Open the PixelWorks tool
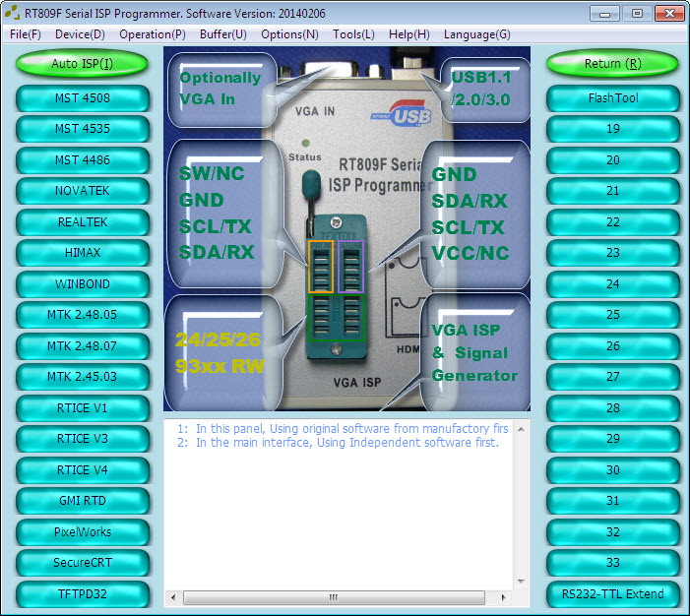Image resolution: width=690 pixels, height=616 pixels. click(83, 532)
